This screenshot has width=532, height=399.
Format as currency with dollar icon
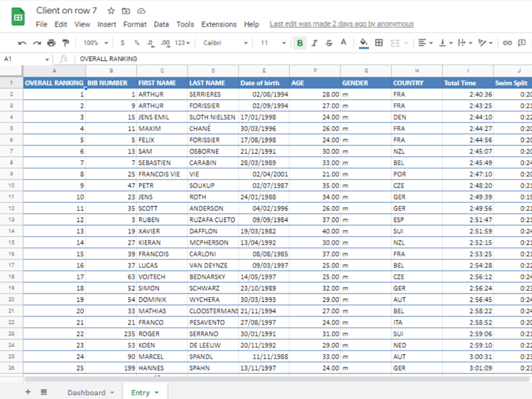(x=122, y=43)
